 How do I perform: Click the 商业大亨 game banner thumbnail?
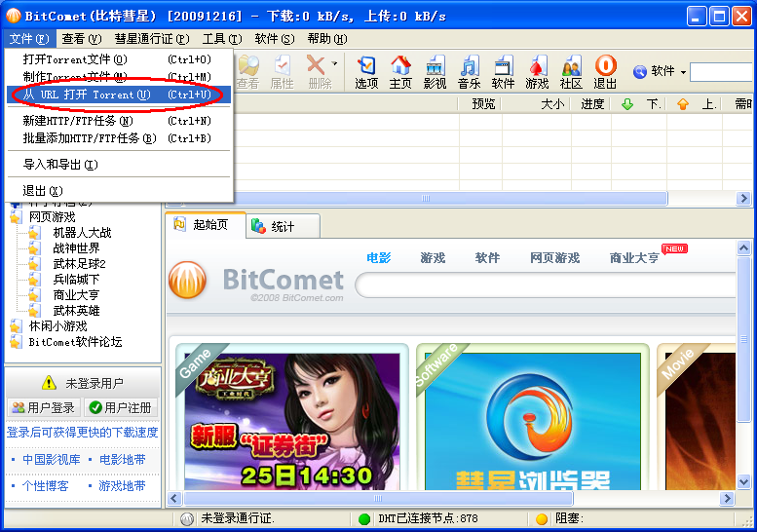tap(292, 422)
